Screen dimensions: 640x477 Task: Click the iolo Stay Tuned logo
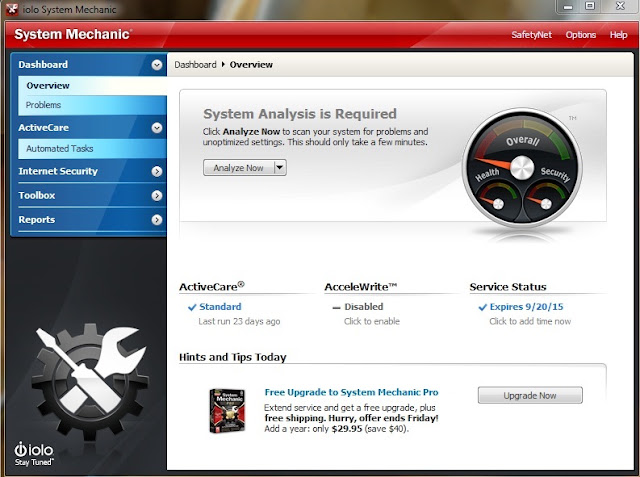point(34,454)
